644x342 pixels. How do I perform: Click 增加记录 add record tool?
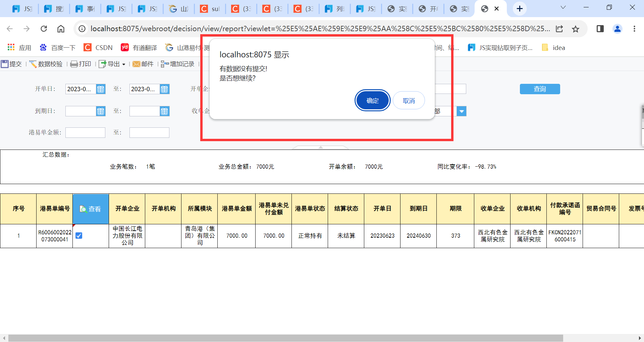pyautogui.click(x=178, y=64)
